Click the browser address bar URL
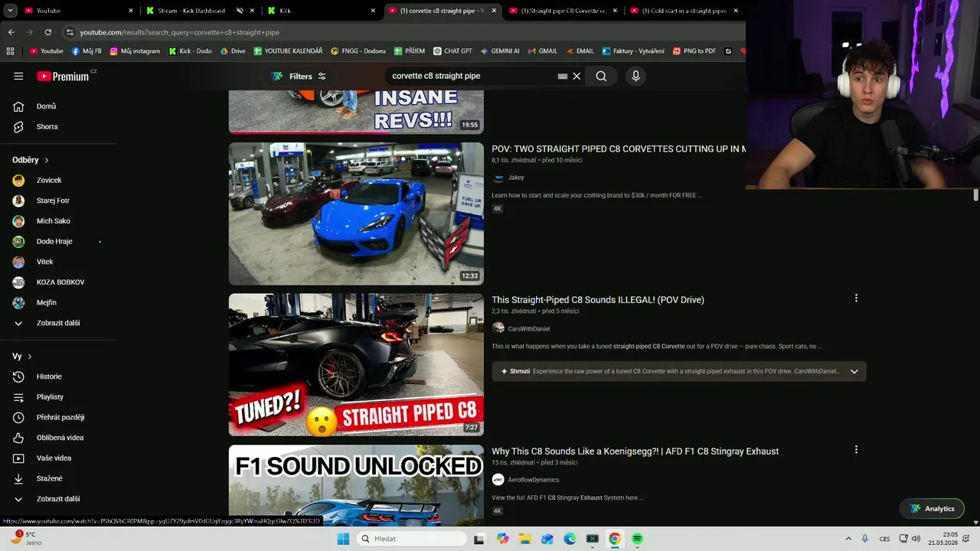 (x=180, y=32)
